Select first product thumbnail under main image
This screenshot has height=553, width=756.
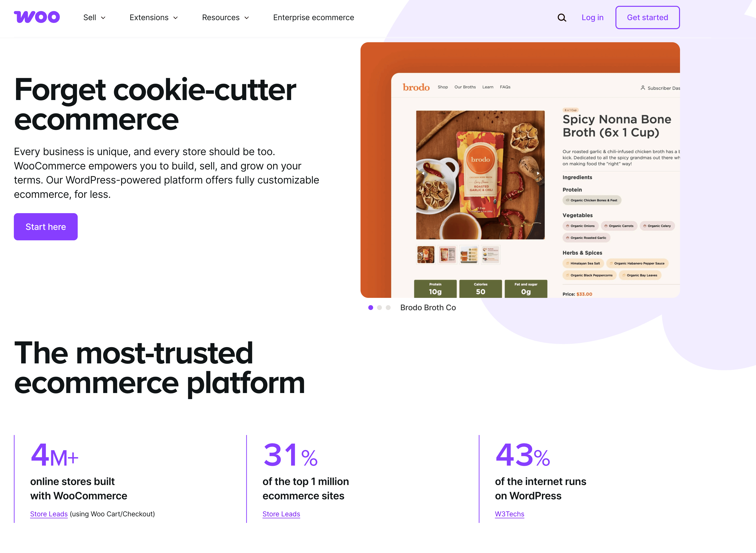tap(426, 255)
